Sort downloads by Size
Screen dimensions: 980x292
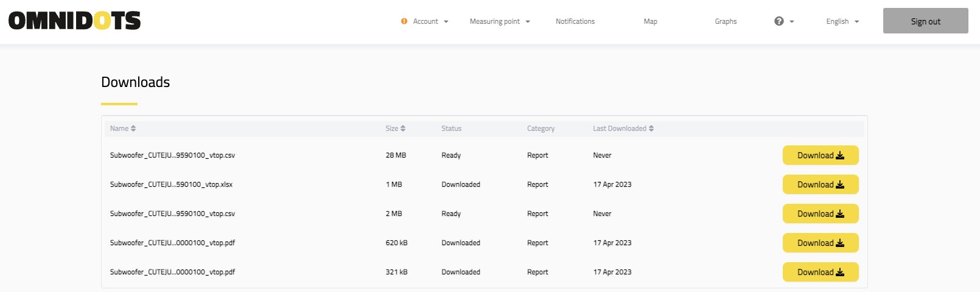tap(396, 128)
